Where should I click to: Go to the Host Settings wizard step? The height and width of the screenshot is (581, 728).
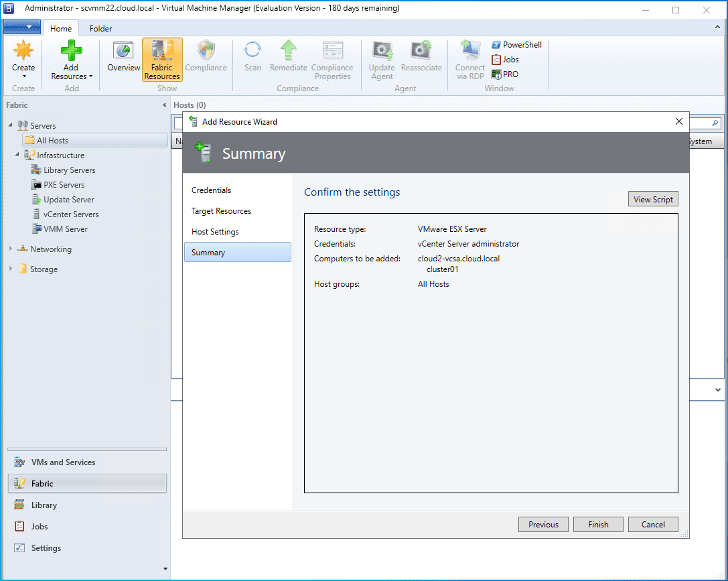[215, 232]
